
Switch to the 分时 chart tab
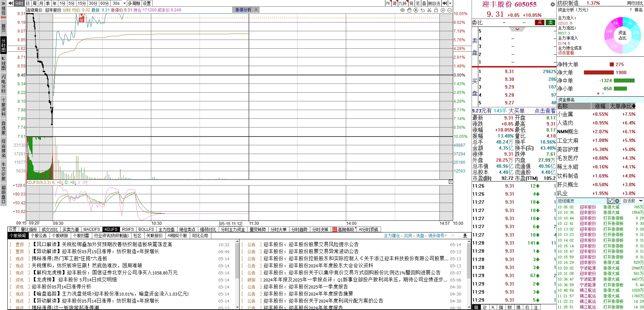[19, 3]
